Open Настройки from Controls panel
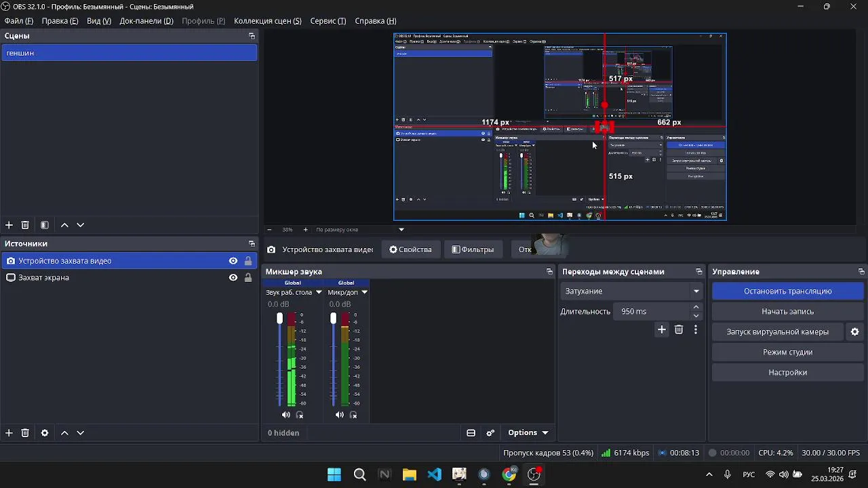 (x=787, y=373)
